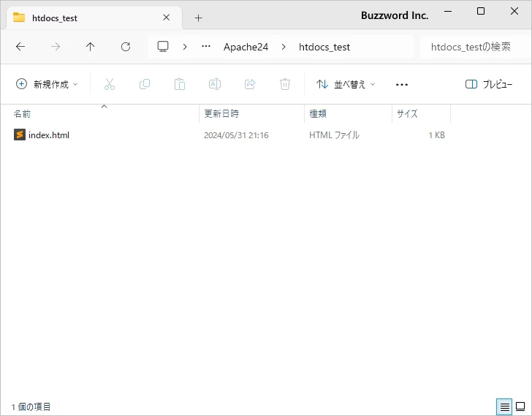532x416 pixels.
Task: Minimize the Explorer window
Action: tap(448, 11)
